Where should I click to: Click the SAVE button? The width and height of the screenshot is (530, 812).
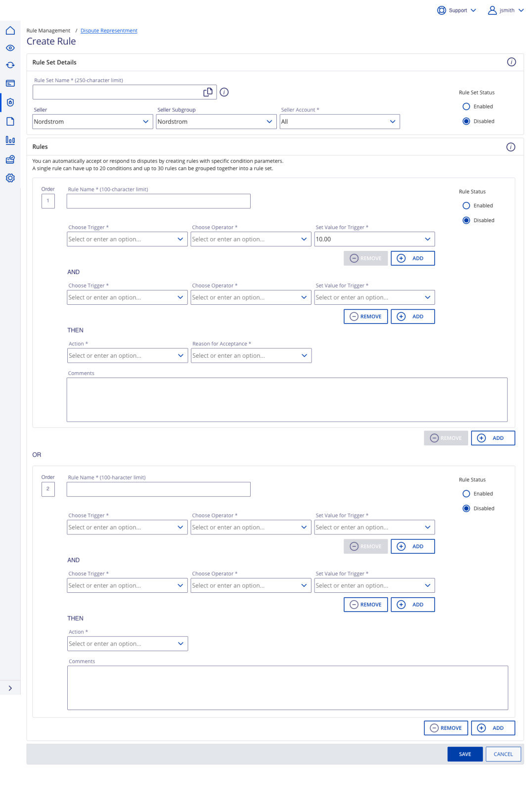pyautogui.click(x=465, y=754)
